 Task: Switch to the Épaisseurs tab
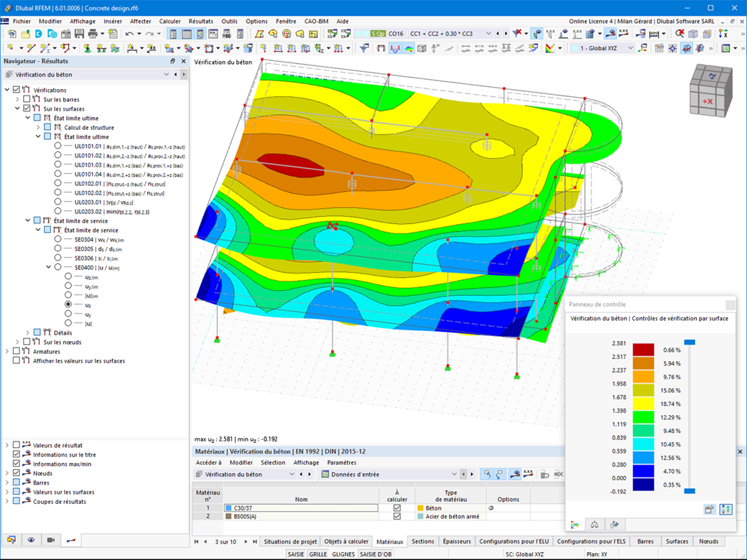click(x=456, y=541)
